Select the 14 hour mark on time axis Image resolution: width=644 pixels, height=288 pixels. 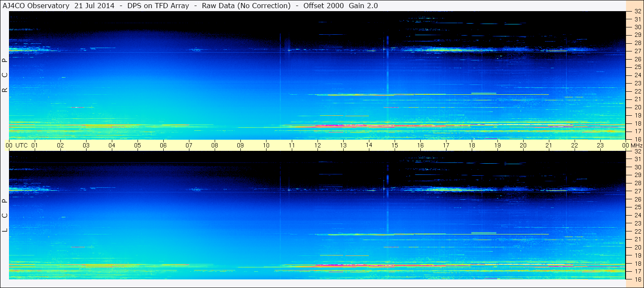click(x=369, y=145)
